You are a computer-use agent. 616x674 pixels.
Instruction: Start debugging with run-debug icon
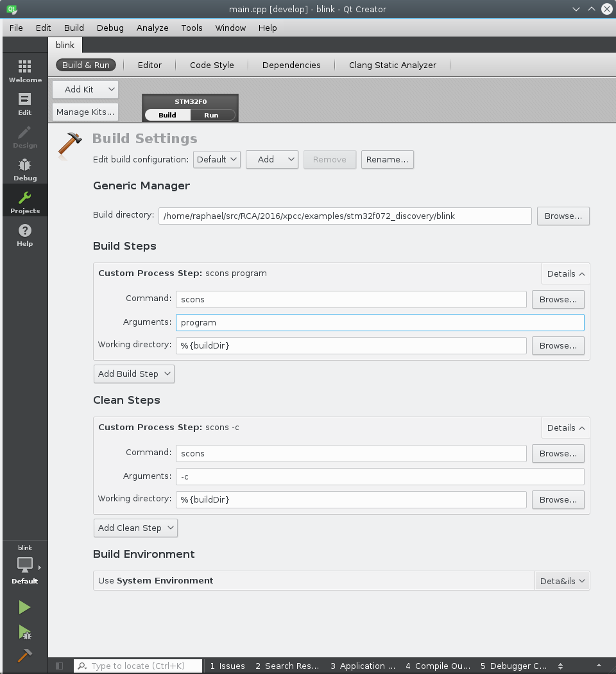click(x=24, y=632)
